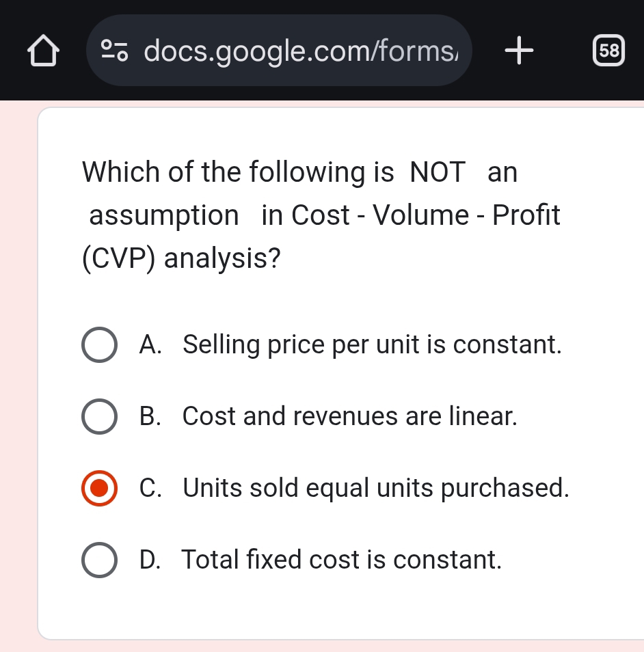Open site information icon in address bar
Image resolution: width=644 pixels, height=652 pixels.
tap(116, 50)
